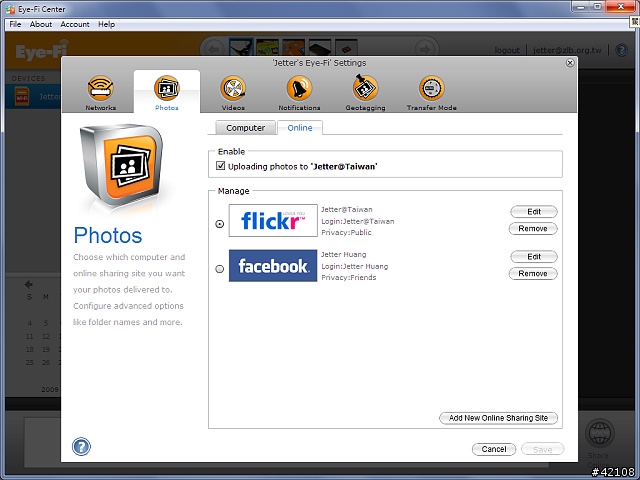The height and width of the screenshot is (480, 640).
Task: Open the Geotagging settings icon
Action: click(x=365, y=87)
